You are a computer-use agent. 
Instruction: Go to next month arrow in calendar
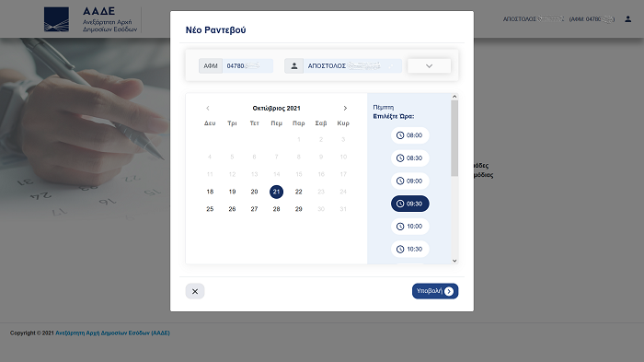click(345, 108)
